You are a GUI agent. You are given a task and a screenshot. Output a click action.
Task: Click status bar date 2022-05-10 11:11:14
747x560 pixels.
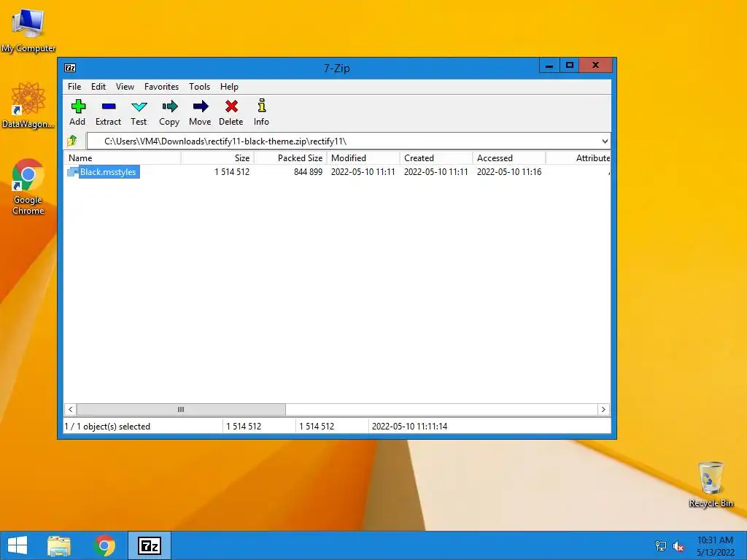coord(410,427)
